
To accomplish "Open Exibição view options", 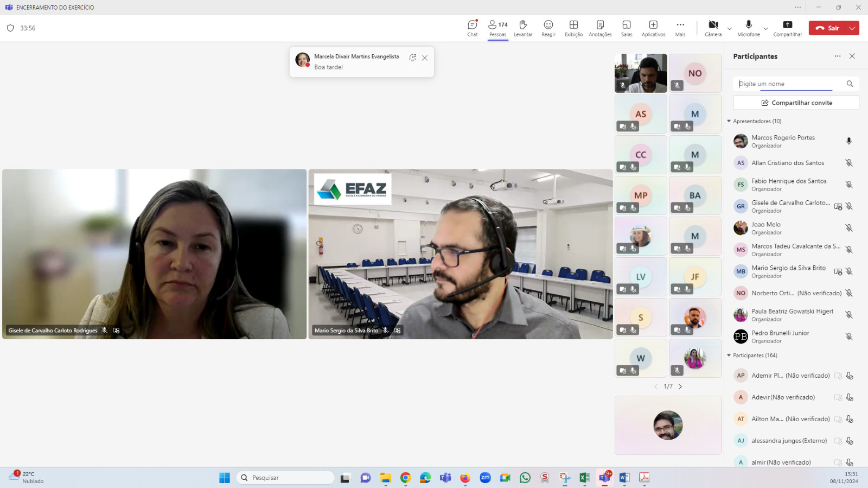I will (573, 28).
